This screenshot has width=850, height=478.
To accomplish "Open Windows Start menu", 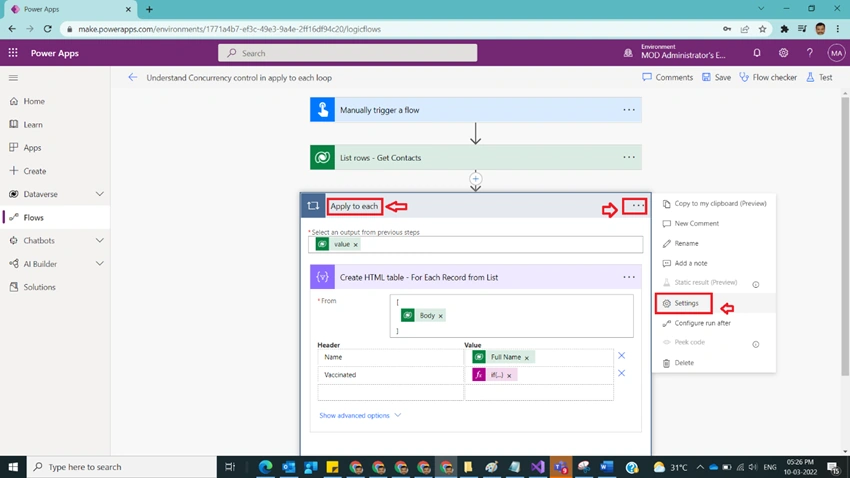I will pos(13,467).
